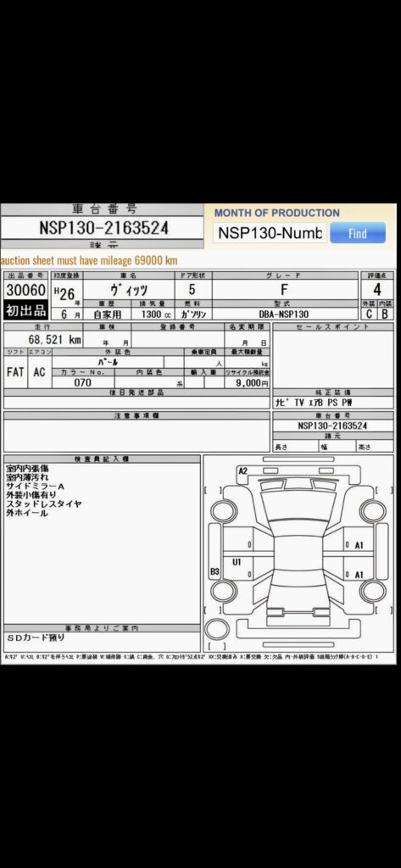Select the mileage 68,521 km
401x868 pixels.
click(55, 339)
